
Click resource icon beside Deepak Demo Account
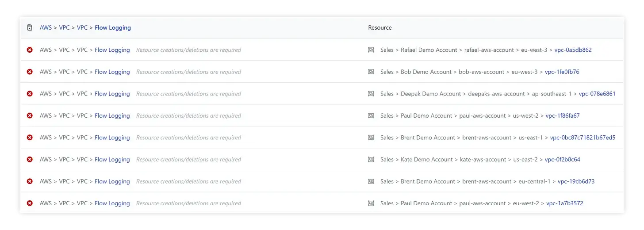click(x=371, y=94)
